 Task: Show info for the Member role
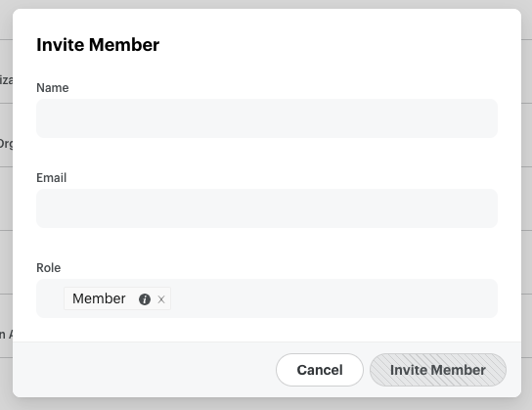coord(145,299)
